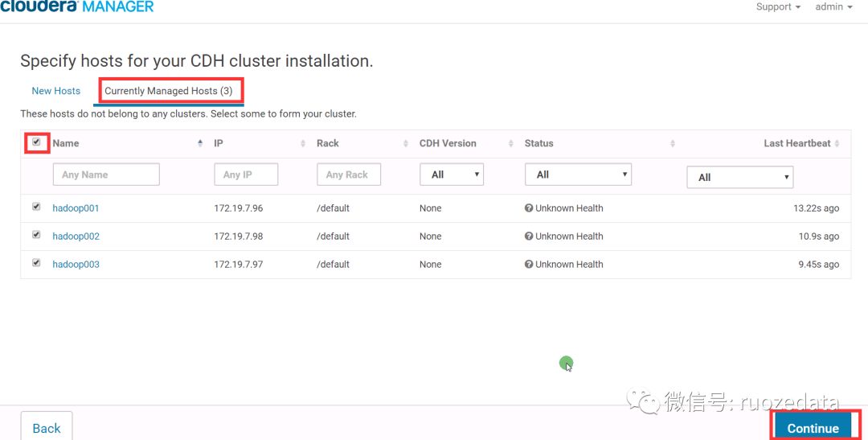Switch to the New Hosts tab
The image size is (868, 440).
(x=56, y=91)
